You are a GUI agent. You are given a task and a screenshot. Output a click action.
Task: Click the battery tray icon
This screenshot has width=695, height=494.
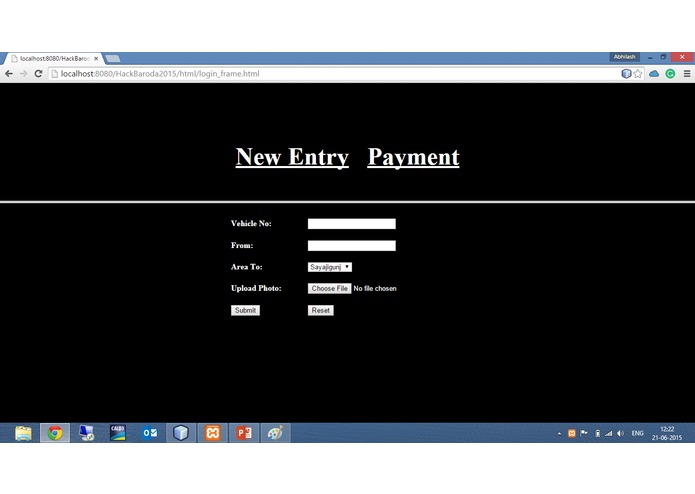597,433
